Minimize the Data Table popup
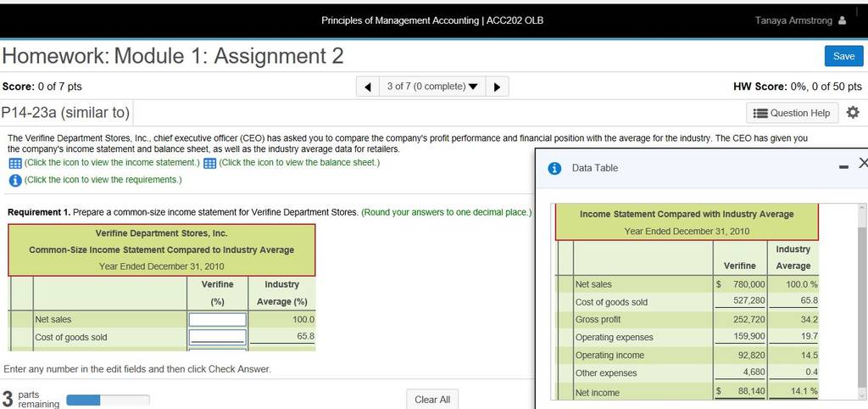868x409 pixels. [843, 168]
